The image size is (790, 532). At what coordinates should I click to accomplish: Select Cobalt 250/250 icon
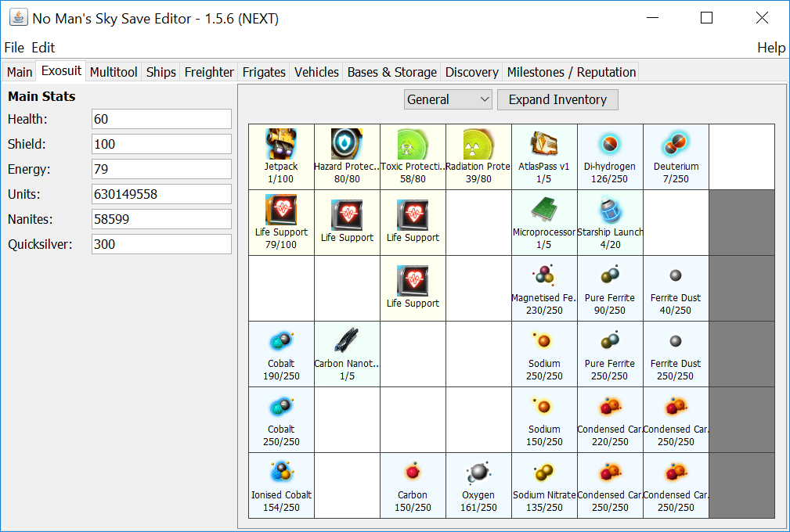pos(281,407)
